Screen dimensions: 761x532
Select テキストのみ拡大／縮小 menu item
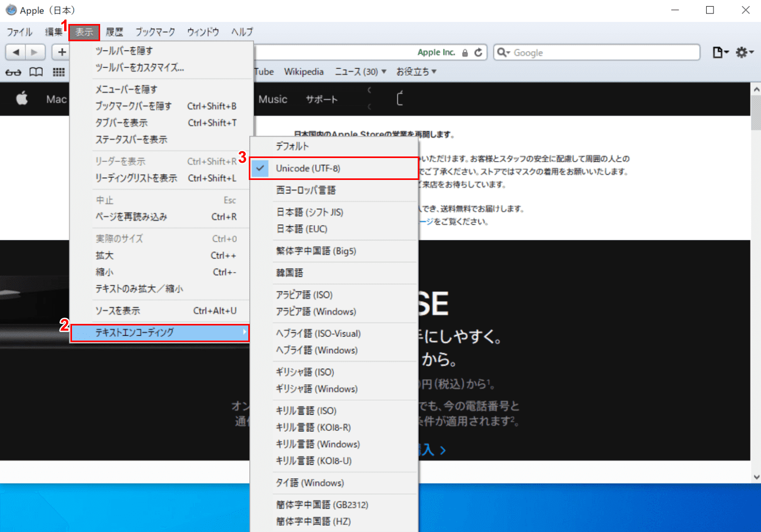coord(160,288)
